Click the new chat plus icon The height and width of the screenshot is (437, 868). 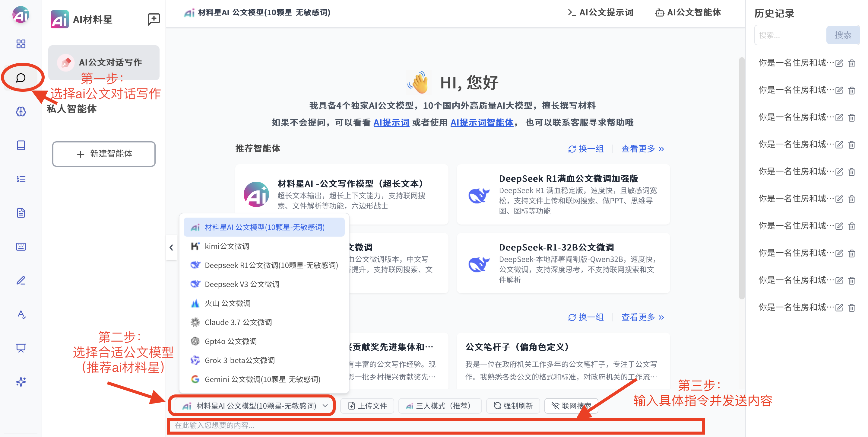pos(154,19)
